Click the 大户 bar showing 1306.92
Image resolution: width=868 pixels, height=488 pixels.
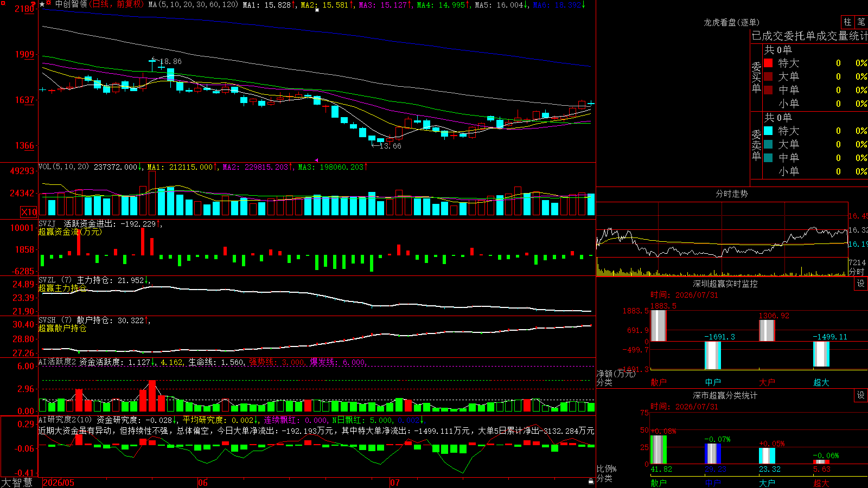coord(767,330)
